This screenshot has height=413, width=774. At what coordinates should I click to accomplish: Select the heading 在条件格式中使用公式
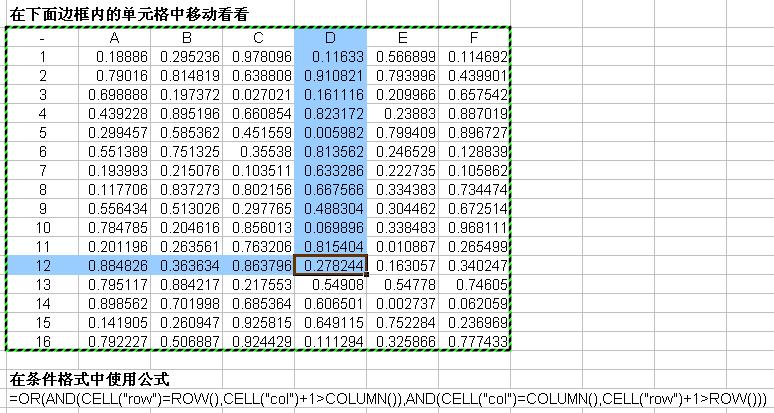tap(89, 379)
